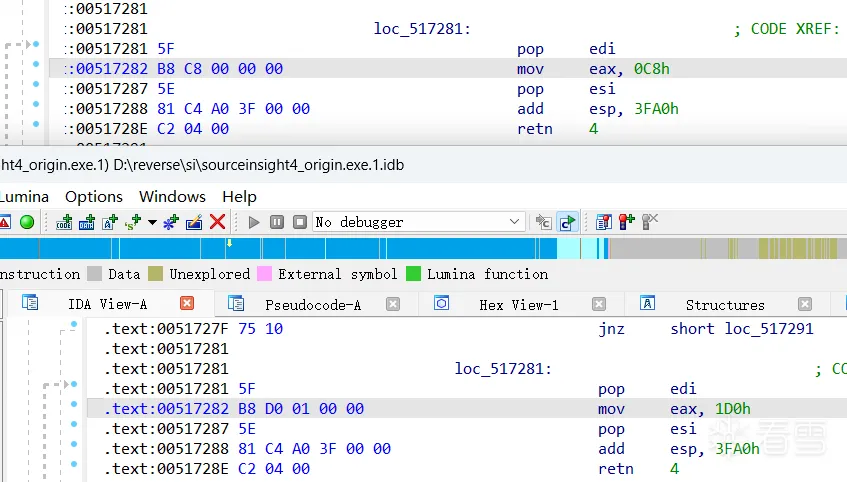Toggle breakpoint dot at ::00517287 upper view
The height and width of the screenshot is (482, 847).
pos(36,84)
